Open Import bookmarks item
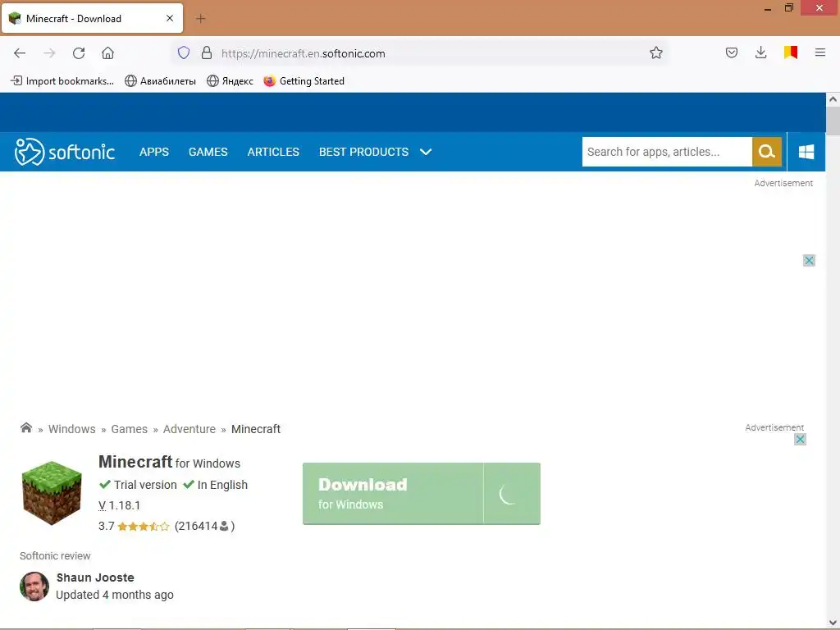Image resolution: width=840 pixels, height=630 pixels. (62, 81)
